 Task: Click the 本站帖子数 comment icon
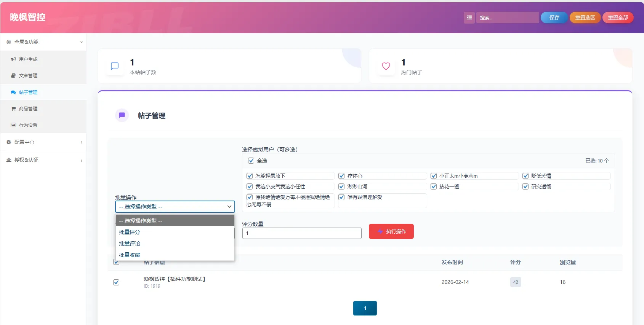(x=115, y=66)
